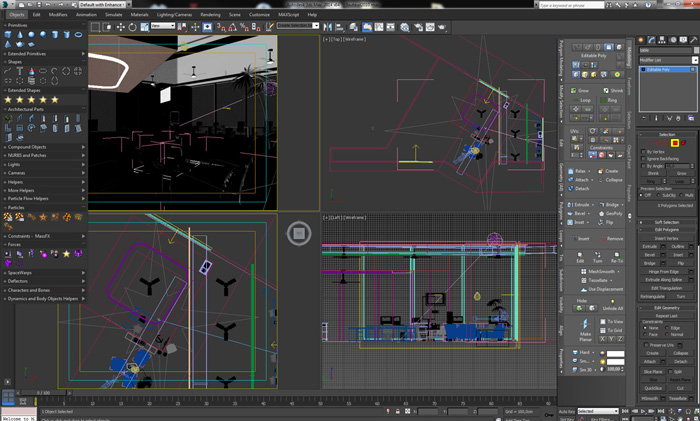This screenshot has height=421, width=700.
Task: Click the Play Animation button
Action: (x=643, y=411)
